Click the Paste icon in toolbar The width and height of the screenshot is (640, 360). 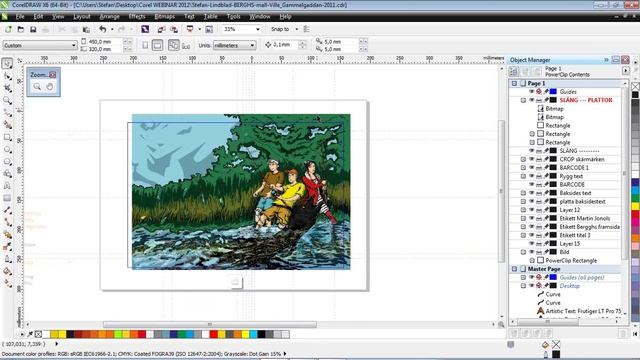pos(86,29)
